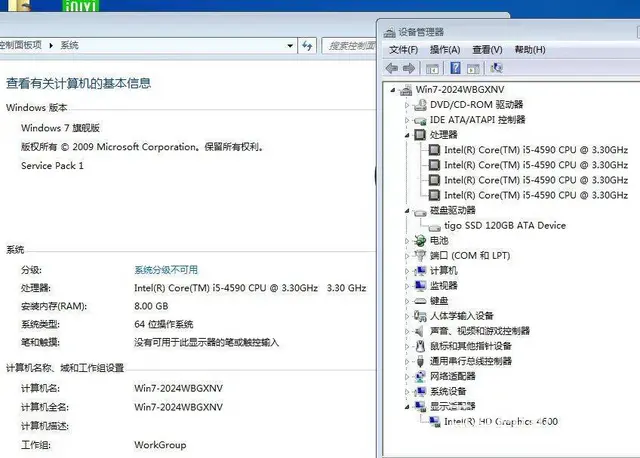Click the 控制面板项 breadcrumb segment
Image resolution: width=640 pixels, height=458 pixels.
(x=20, y=45)
